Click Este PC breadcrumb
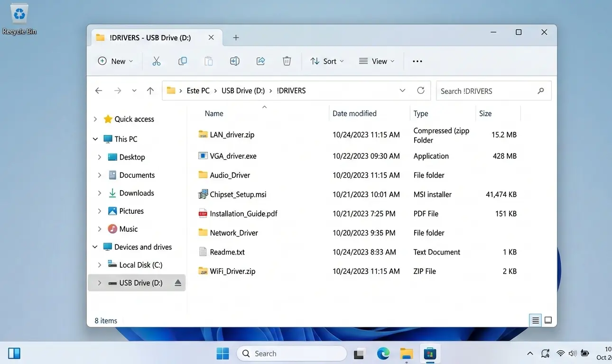 pos(198,91)
